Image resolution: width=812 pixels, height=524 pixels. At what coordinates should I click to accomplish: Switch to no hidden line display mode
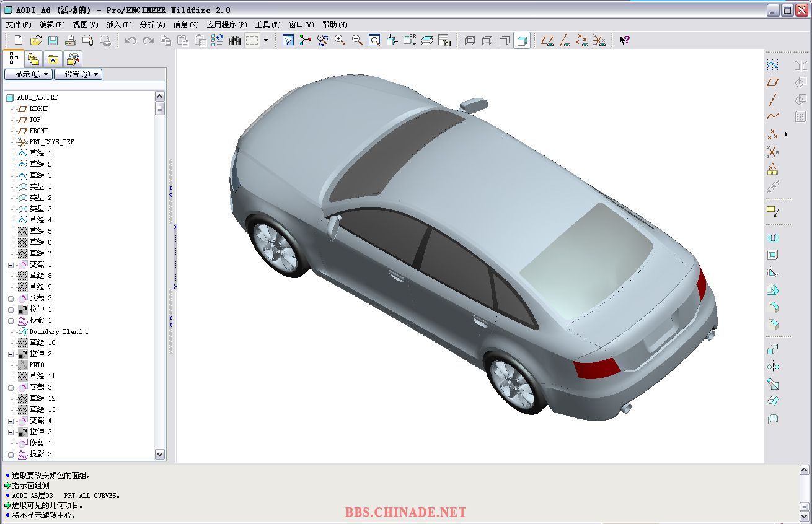505,40
